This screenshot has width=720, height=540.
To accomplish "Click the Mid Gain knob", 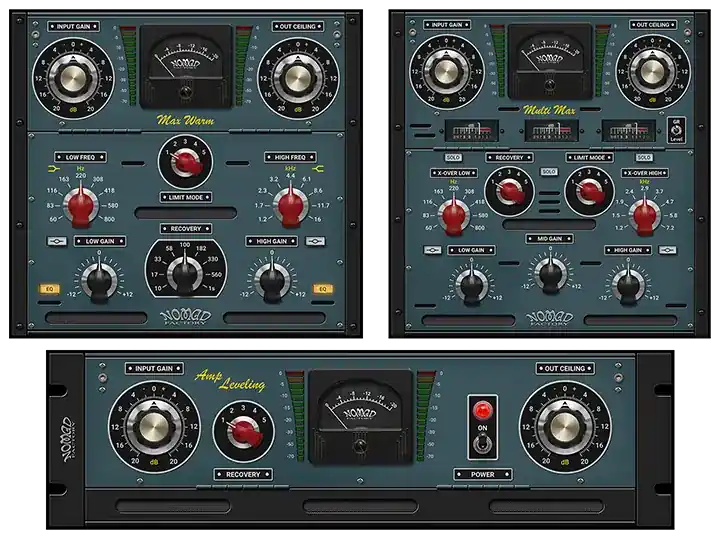I will click(550, 274).
